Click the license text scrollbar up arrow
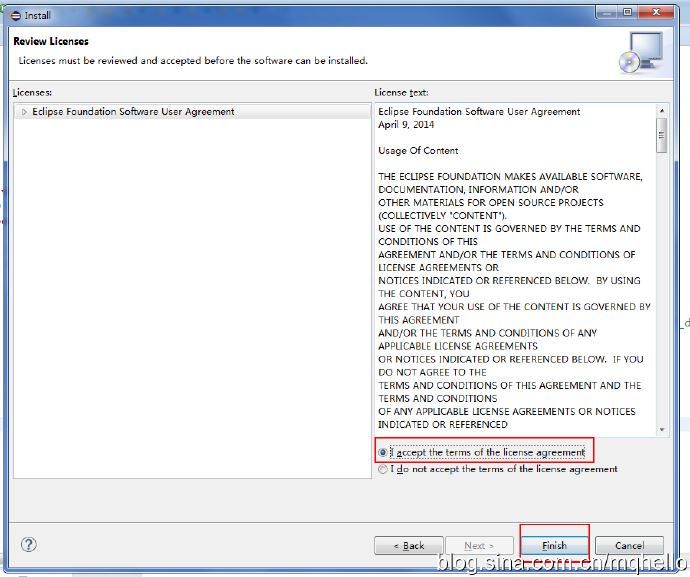This screenshot has height=577, width=690. tap(661, 109)
